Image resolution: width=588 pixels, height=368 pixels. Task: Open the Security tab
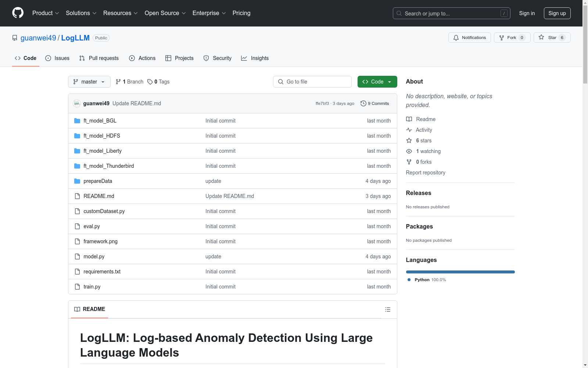click(218, 58)
